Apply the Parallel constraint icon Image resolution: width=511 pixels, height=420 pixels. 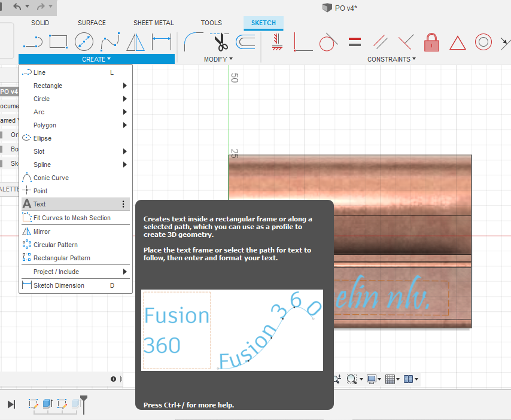tap(381, 42)
